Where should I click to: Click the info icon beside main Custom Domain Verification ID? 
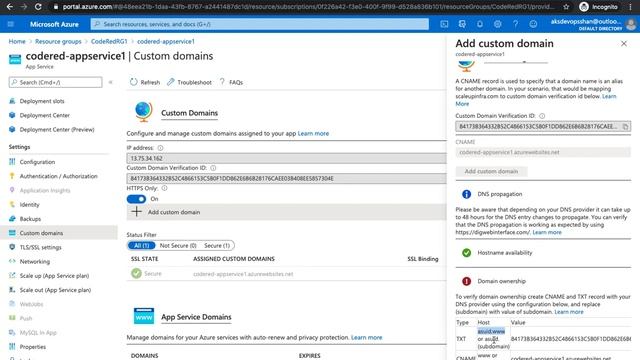[213, 168]
